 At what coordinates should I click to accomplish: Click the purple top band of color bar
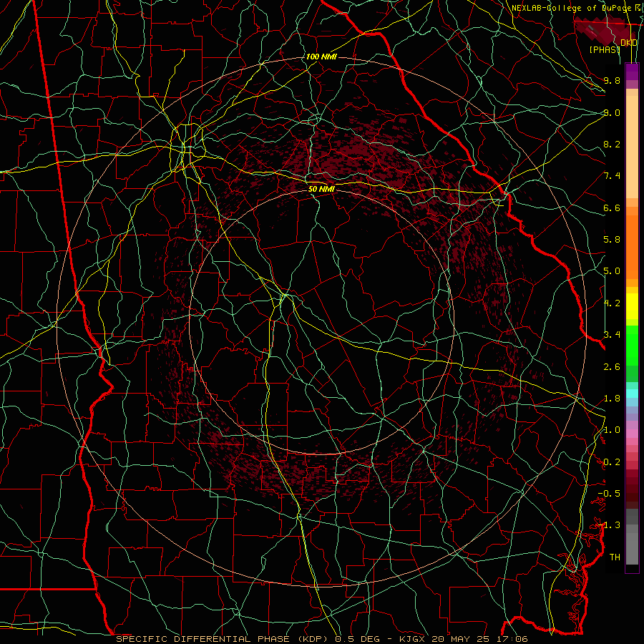click(x=632, y=72)
